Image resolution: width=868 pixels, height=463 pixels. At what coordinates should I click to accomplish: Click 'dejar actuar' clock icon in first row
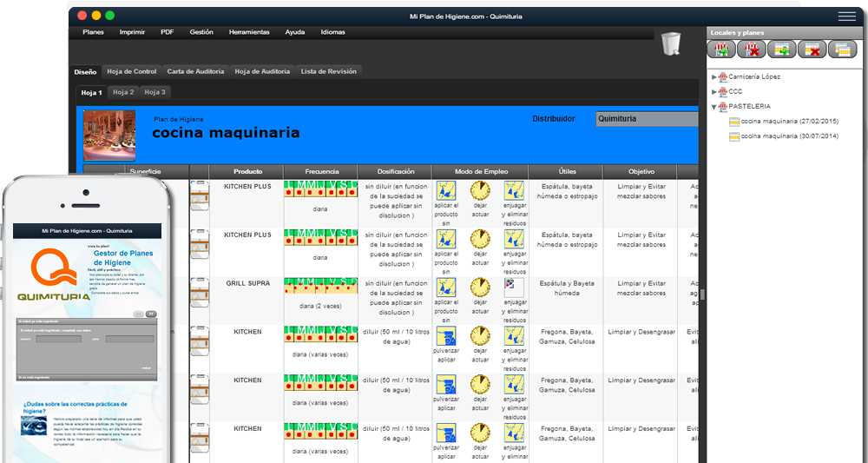[480, 191]
